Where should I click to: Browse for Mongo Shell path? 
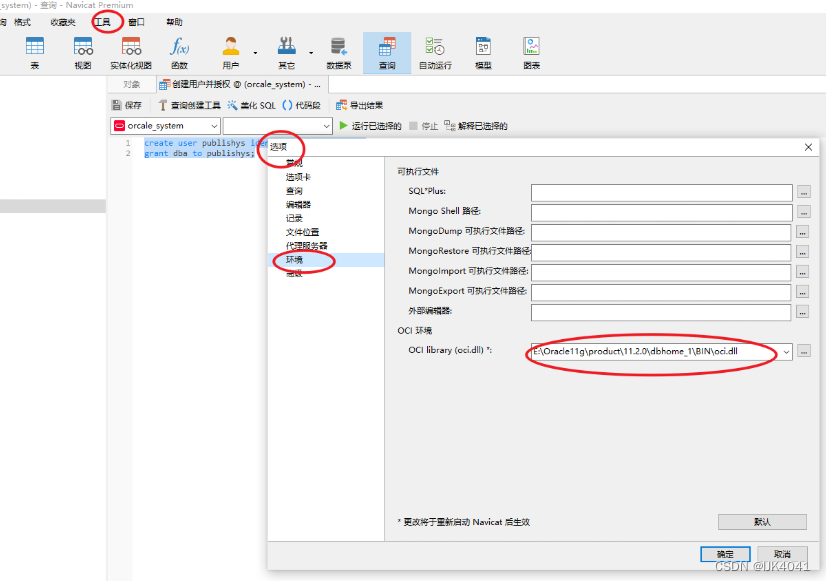[x=803, y=212]
